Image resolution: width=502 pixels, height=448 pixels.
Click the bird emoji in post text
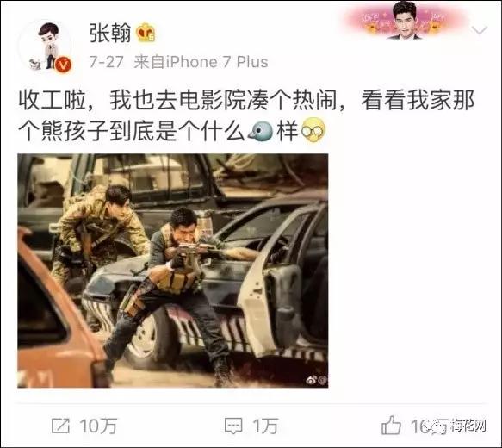(261, 131)
